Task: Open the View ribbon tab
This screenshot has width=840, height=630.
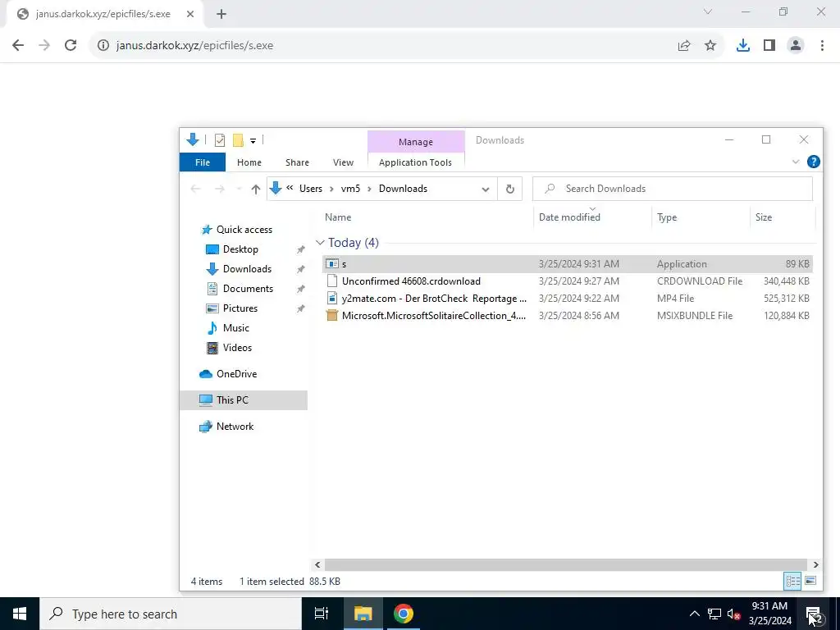Action: click(343, 162)
